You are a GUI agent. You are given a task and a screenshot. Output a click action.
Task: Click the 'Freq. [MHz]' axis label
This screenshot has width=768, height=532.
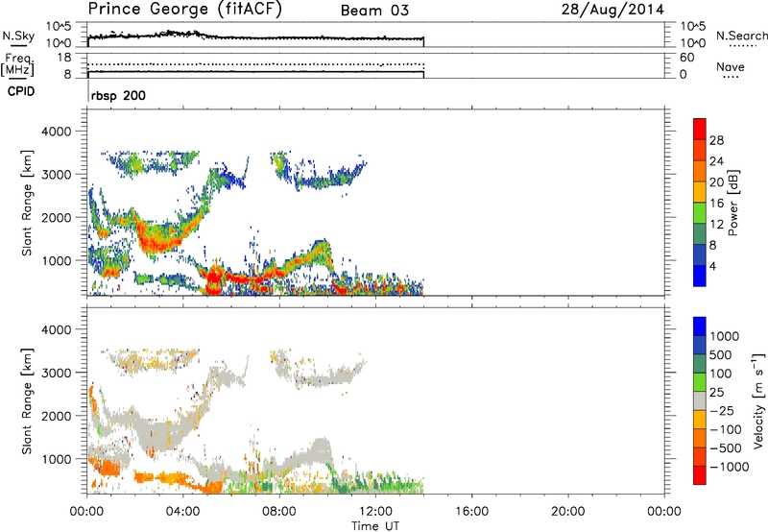click(x=18, y=64)
